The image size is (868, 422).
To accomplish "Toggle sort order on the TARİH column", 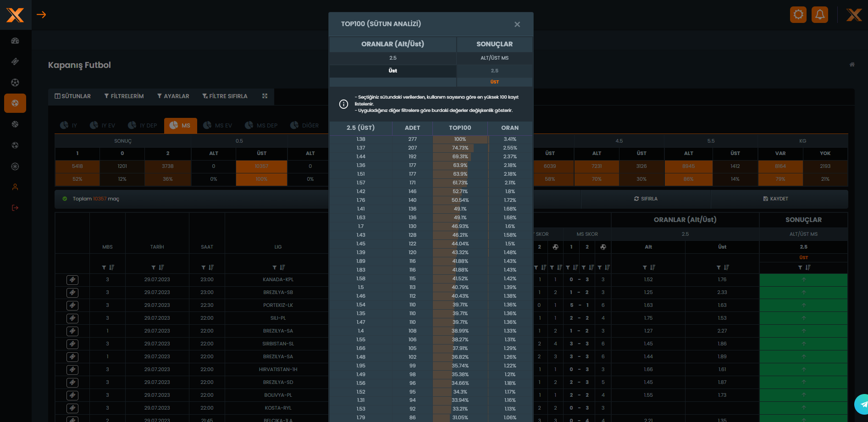I will click(161, 267).
